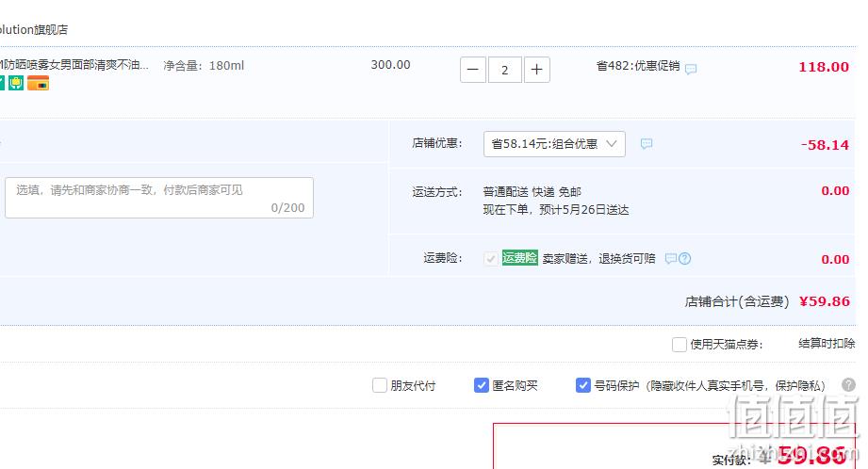The width and height of the screenshot is (868, 469).
Task: Uncheck the 号码保护 checkbox
Action: [583, 385]
